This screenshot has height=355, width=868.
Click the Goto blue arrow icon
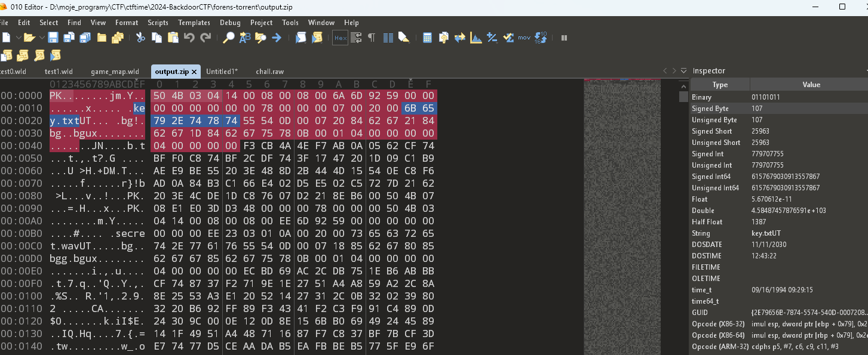pyautogui.click(x=277, y=38)
